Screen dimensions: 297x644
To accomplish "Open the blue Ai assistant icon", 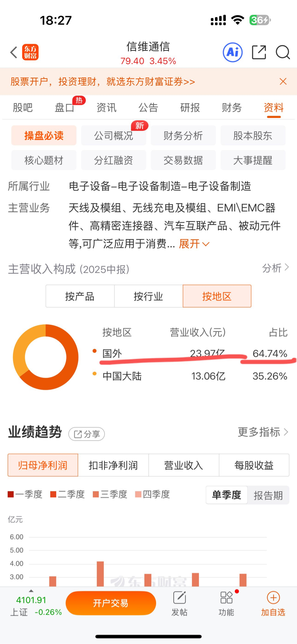I will (x=232, y=52).
